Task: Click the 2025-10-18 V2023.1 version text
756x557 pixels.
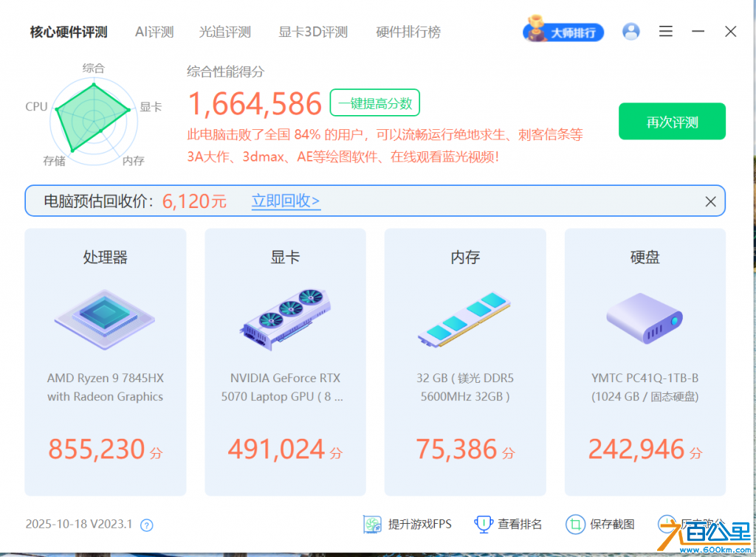Action: [78, 525]
